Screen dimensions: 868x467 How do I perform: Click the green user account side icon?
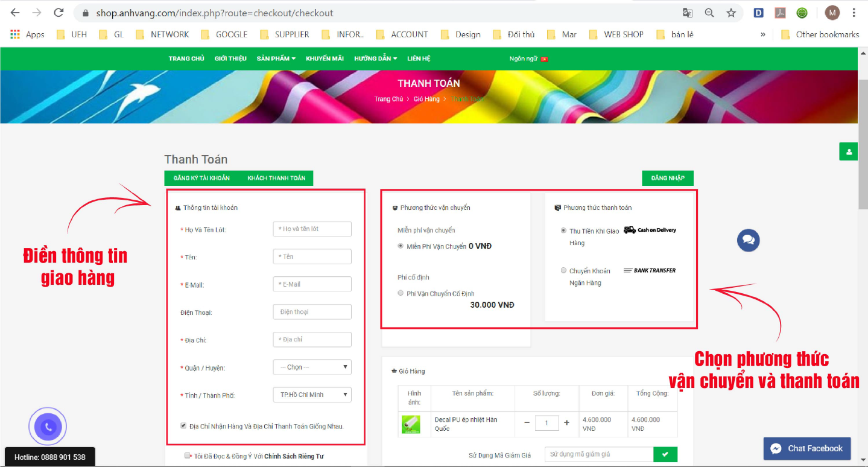[x=848, y=152]
